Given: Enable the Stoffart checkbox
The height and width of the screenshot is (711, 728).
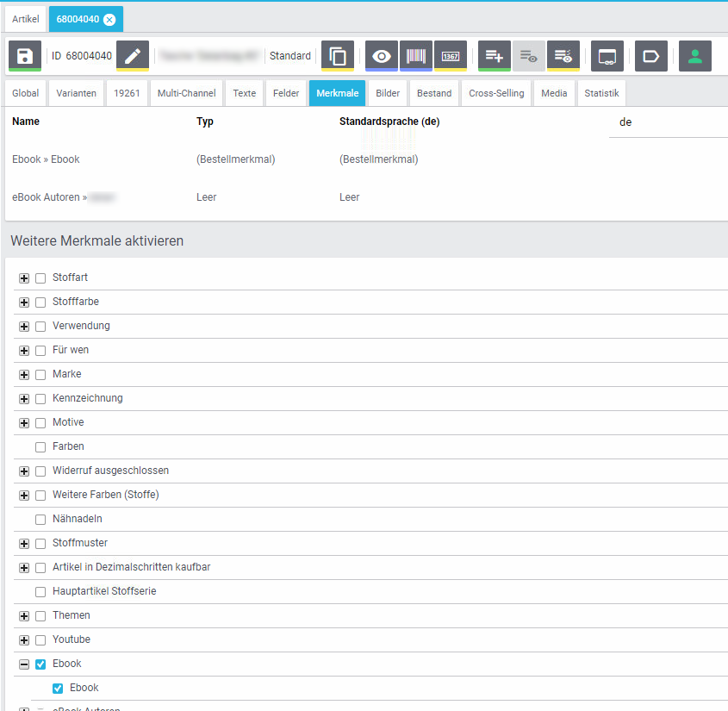Looking at the screenshot, I should click(40, 278).
